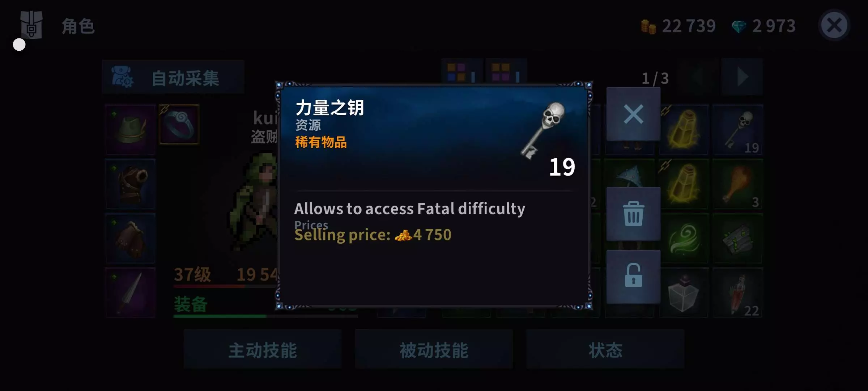Select the meat drumstick inventory item
The width and height of the screenshot is (868, 391).
tap(738, 184)
